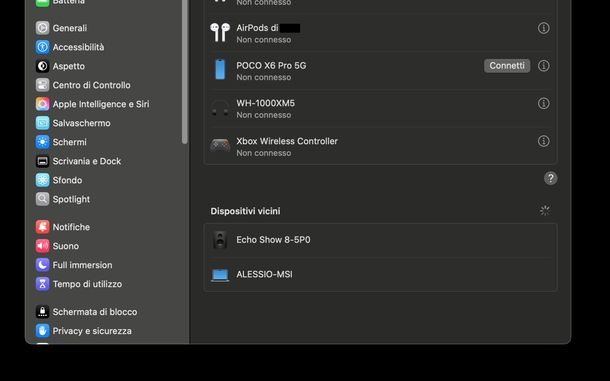Click the ALESSIO-MSI laptop icon

220,275
